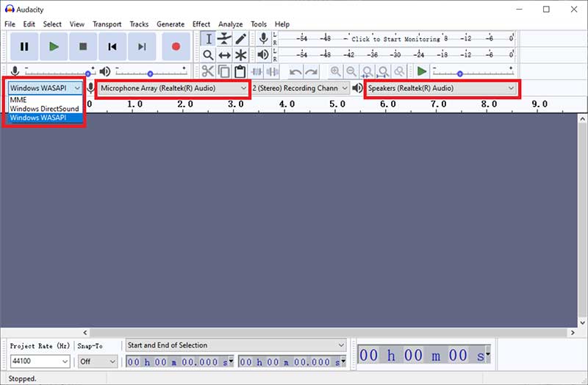Click the Silence audio selection icon
Image resolution: width=588 pixels, height=385 pixels.
[x=272, y=71]
